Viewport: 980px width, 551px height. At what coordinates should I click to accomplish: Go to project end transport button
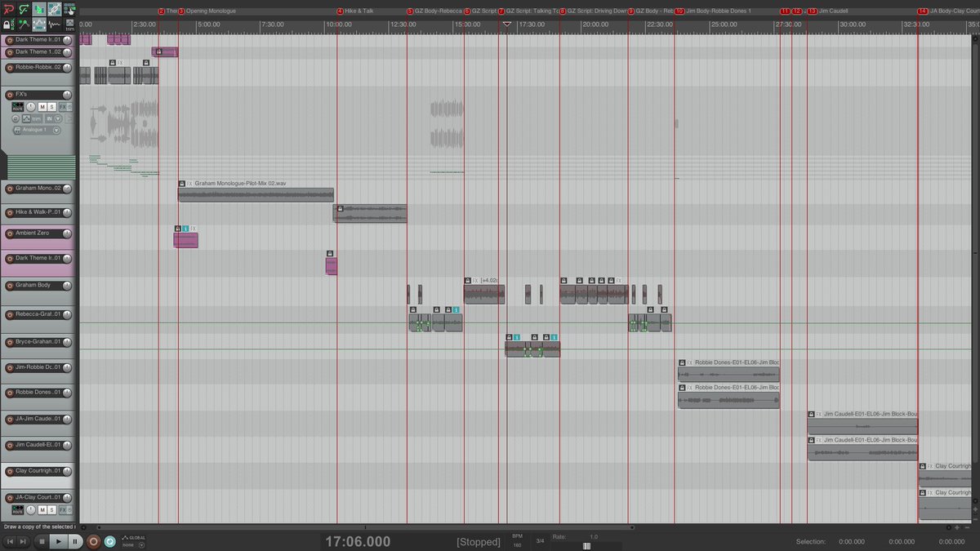(x=23, y=541)
